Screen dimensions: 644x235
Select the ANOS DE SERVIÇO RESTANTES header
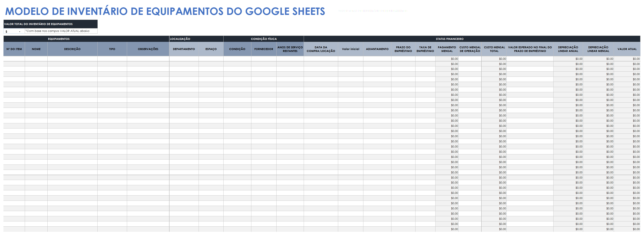pos(290,49)
